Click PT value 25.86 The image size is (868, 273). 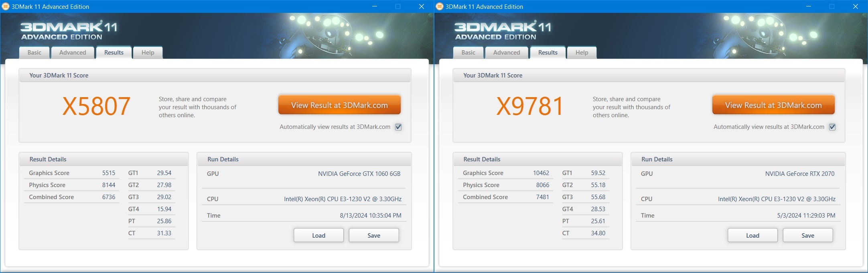164,221
